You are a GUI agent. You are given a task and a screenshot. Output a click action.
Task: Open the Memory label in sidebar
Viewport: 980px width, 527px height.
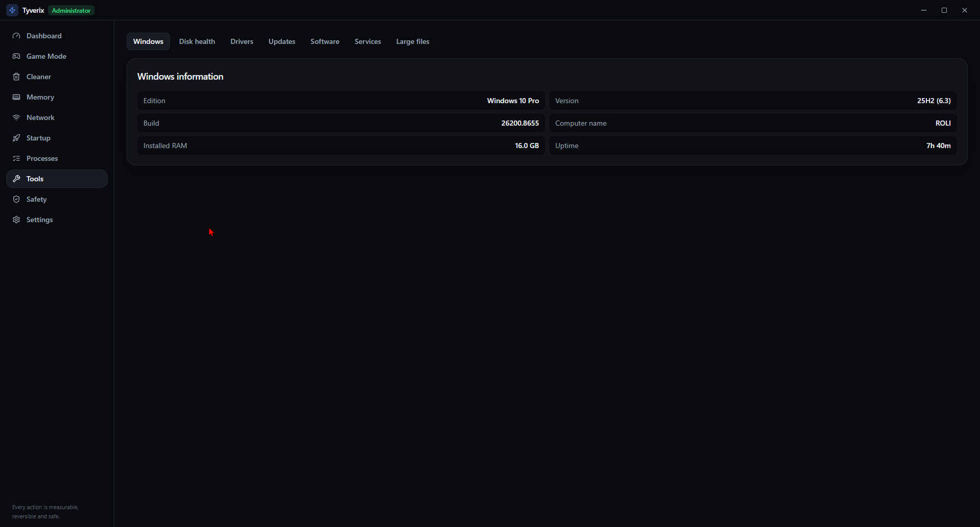pyautogui.click(x=40, y=97)
